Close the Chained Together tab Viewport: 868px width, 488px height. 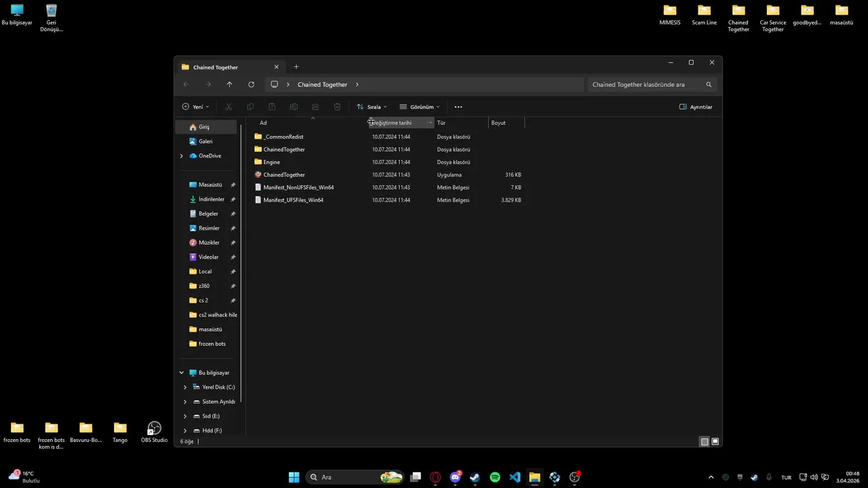276,67
